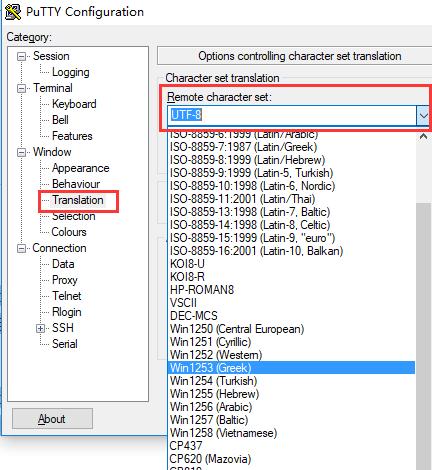Open the Remote character set dropdown arrow
Screen dimensions: 432x470
[423, 116]
